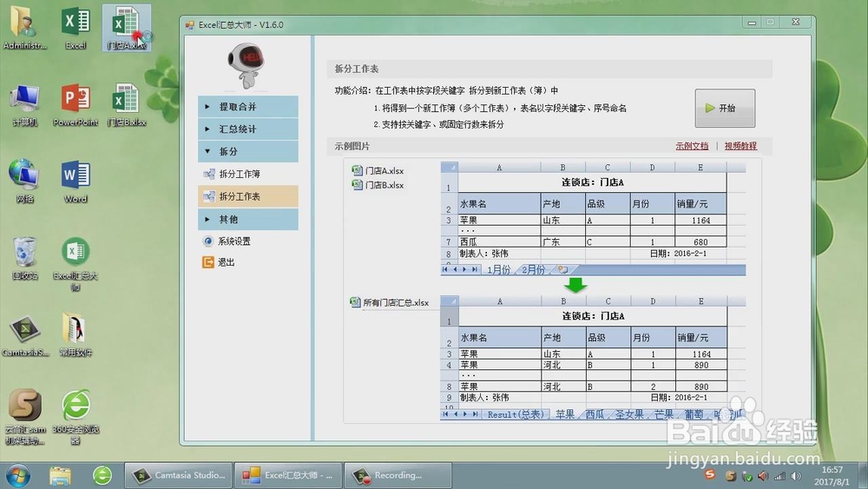Click the example image preview area
Image resolution: width=868 pixels, height=489 pixels.
coord(552,291)
